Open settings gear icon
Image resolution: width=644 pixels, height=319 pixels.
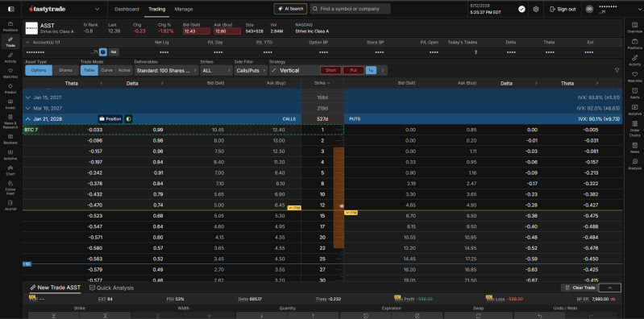(535, 9)
